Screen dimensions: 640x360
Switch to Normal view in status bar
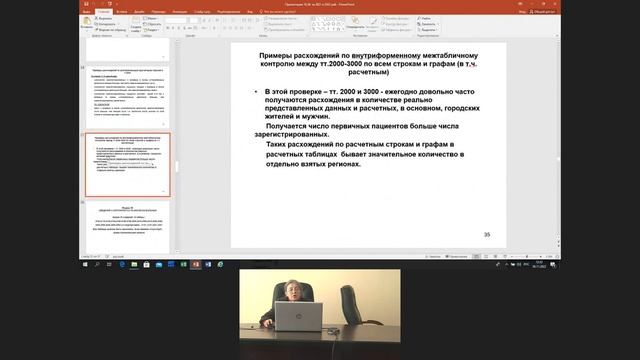476,257
